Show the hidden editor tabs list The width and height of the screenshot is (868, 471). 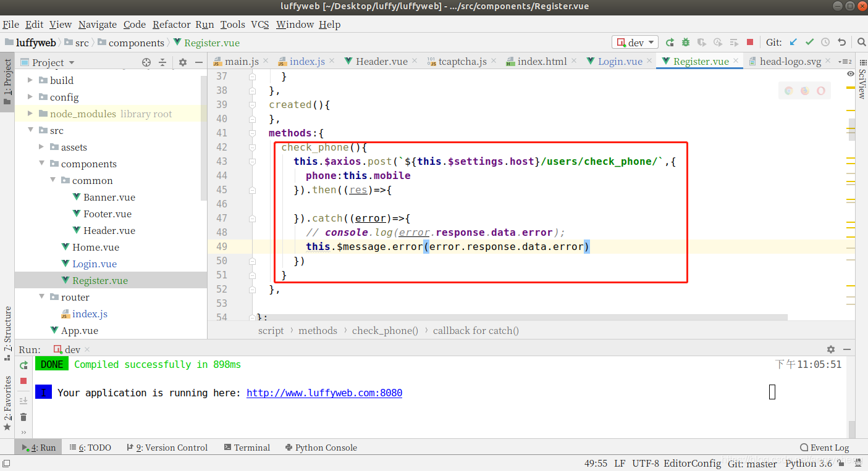(x=846, y=62)
